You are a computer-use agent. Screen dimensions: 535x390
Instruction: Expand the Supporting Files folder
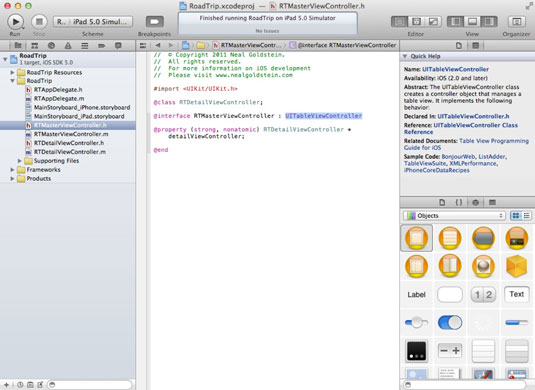tap(19, 161)
